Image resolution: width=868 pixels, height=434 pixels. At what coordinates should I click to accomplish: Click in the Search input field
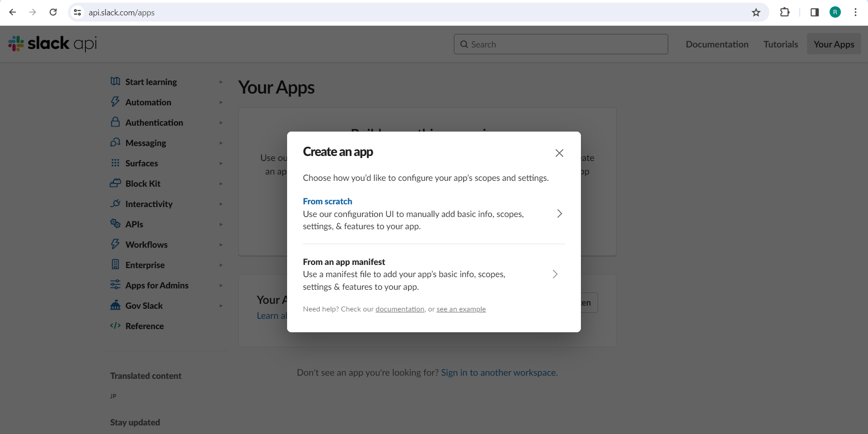pos(561,44)
